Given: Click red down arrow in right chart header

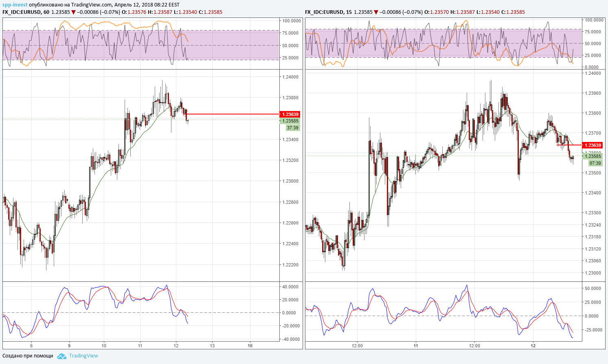Looking at the screenshot, I should point(376,12).
